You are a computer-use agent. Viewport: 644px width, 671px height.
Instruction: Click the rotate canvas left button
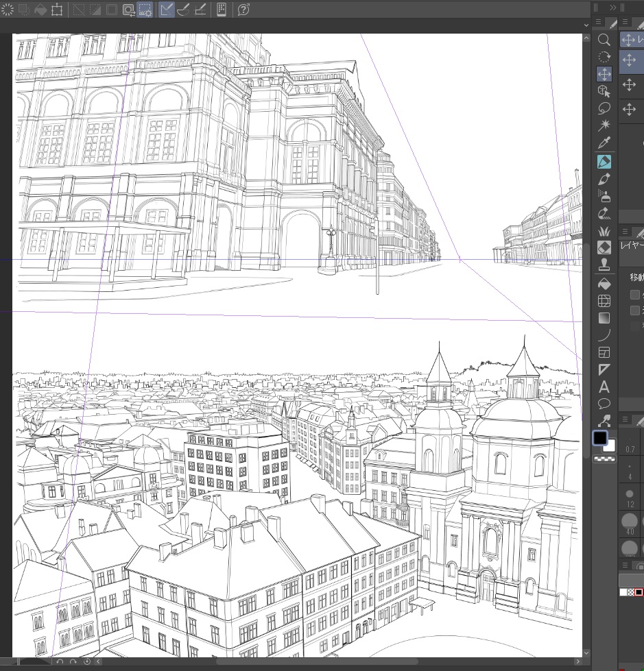(x=60, y=661)
